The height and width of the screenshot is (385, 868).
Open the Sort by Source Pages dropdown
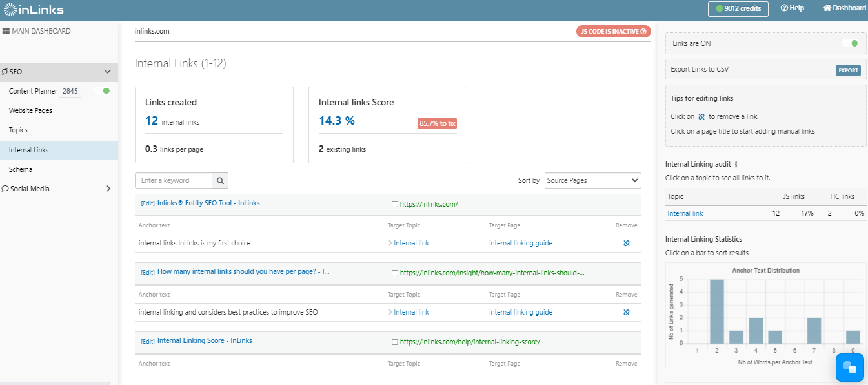coord(593,180)
